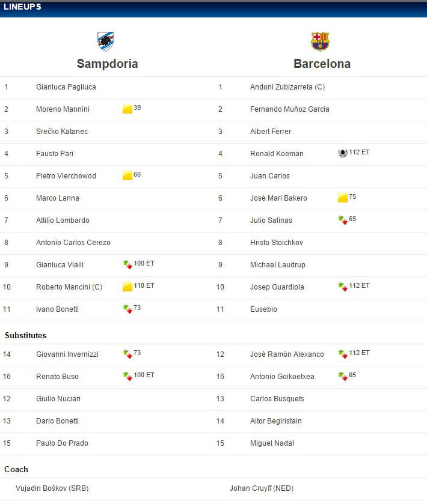This screenshot has width=427, height=504.
Task: Click Moreno Mannini's yellow card icon
Action: [x=127, y=109]
